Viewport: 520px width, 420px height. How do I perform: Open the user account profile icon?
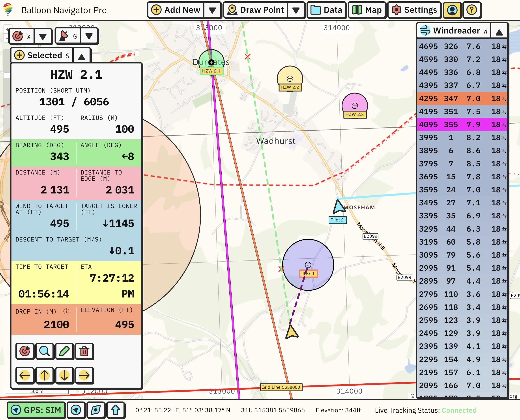pos(452,10)
